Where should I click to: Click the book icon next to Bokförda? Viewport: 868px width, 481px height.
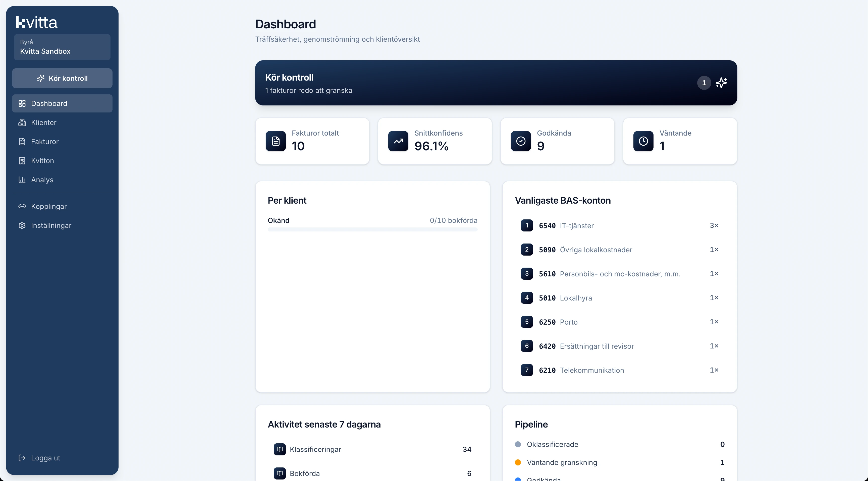[280, 473]
